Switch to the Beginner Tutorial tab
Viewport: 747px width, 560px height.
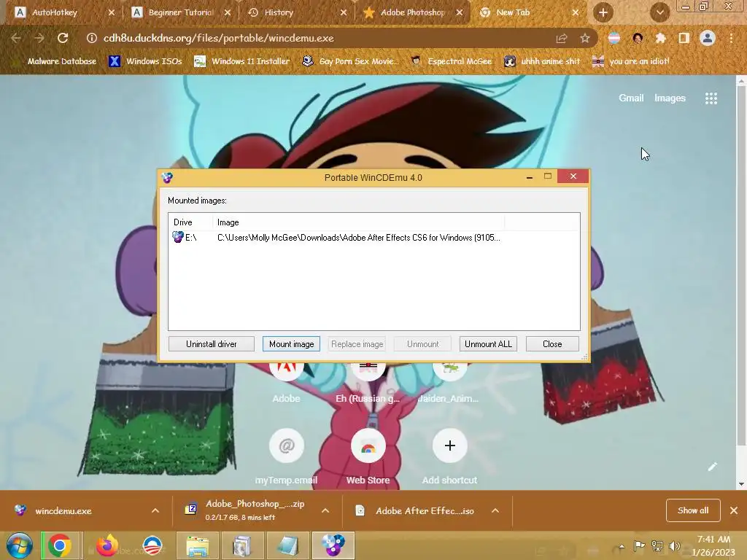181,12
